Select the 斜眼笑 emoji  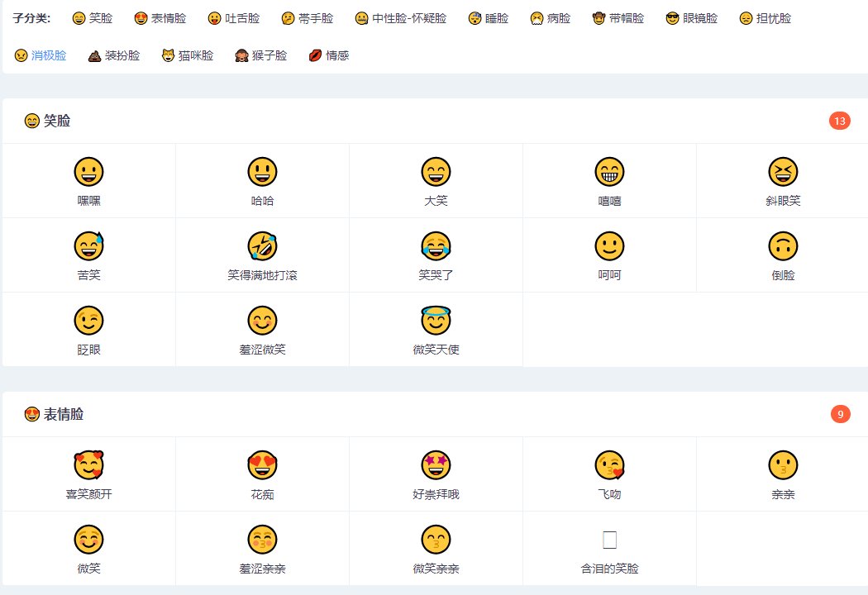pos(784,172)
